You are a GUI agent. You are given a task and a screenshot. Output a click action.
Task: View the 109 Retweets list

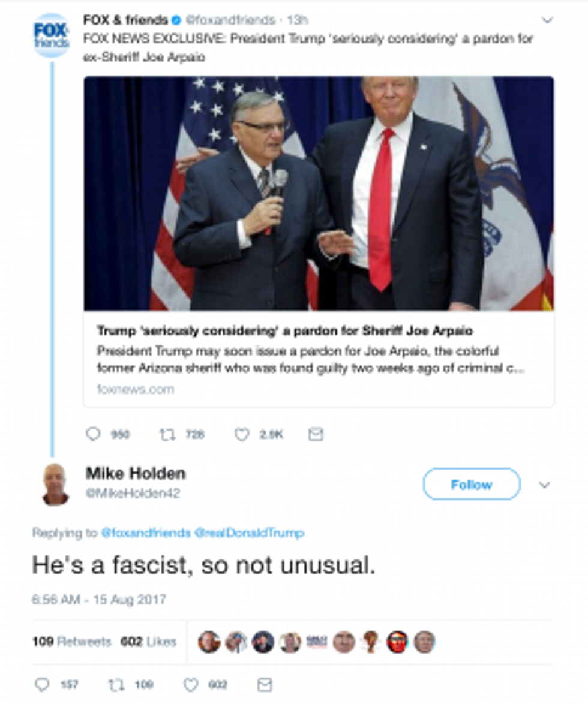(71, 642)
